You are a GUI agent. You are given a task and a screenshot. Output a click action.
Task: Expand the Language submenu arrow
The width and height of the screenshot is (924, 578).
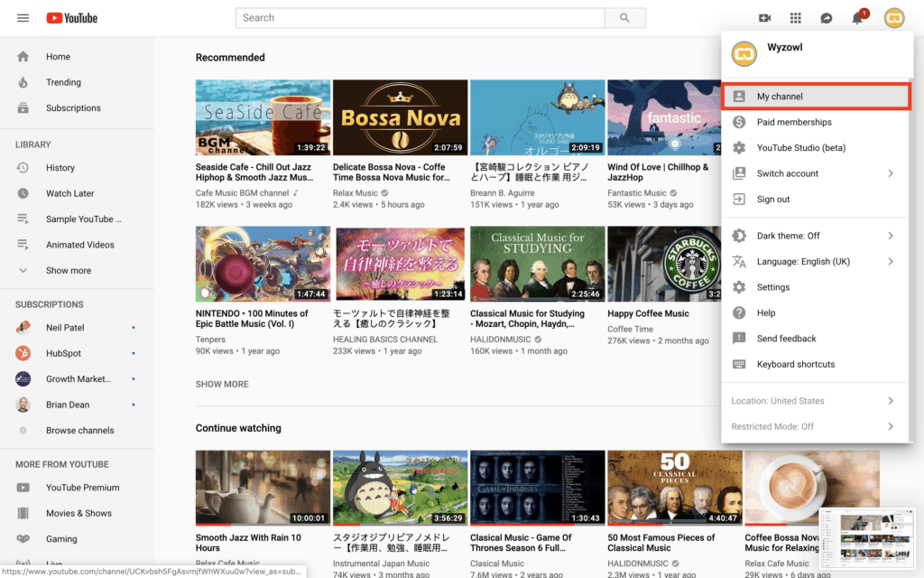(x=891, y=261)
